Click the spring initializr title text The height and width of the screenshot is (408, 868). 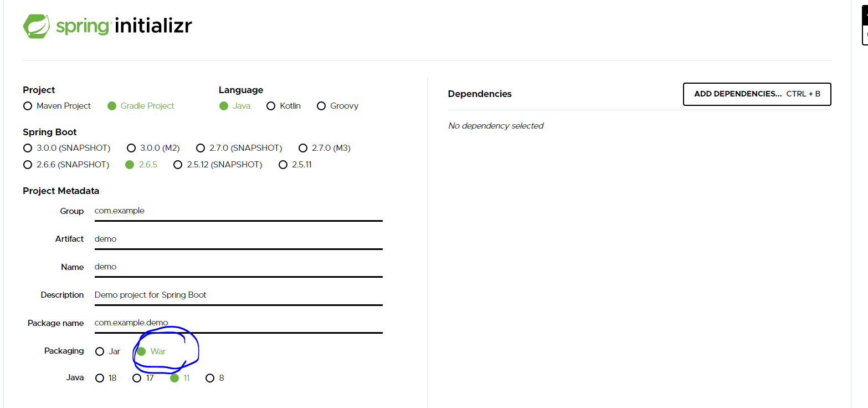pyautogui.click(x=124, y=27)
